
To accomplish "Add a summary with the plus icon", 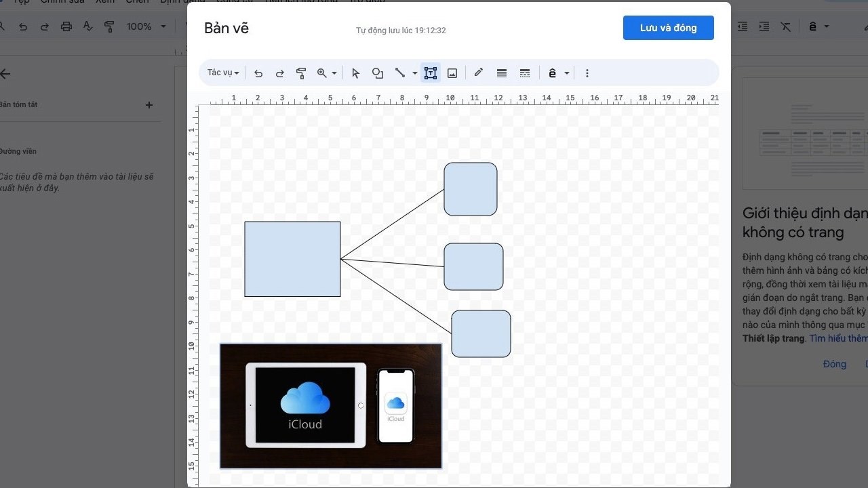I will coord(149,105).
